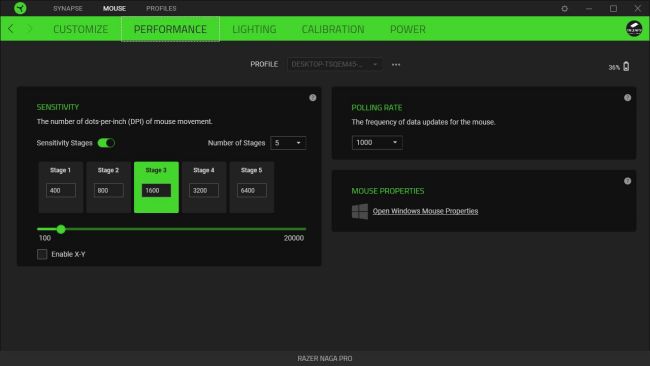Click the 20000 maximum DPI label
This screenshot has width=650, height=366.
tap(293, 238)
